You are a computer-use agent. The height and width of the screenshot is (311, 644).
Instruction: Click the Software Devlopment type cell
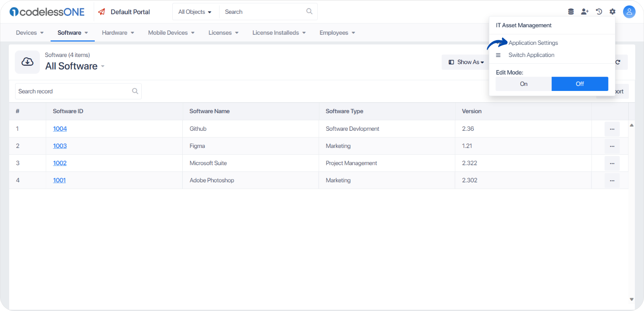click(387, 129)
